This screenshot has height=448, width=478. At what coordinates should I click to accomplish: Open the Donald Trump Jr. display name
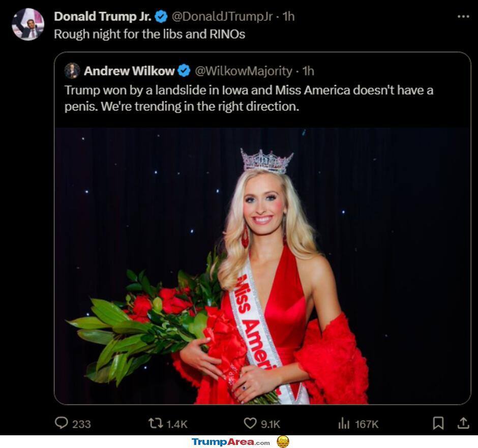pos(102,16)
